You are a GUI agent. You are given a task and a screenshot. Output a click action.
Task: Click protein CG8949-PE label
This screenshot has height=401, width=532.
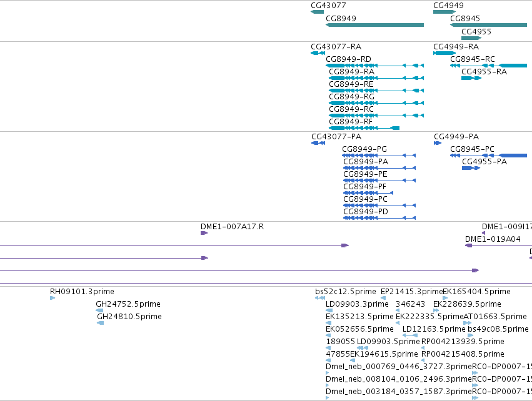[365, 174]
